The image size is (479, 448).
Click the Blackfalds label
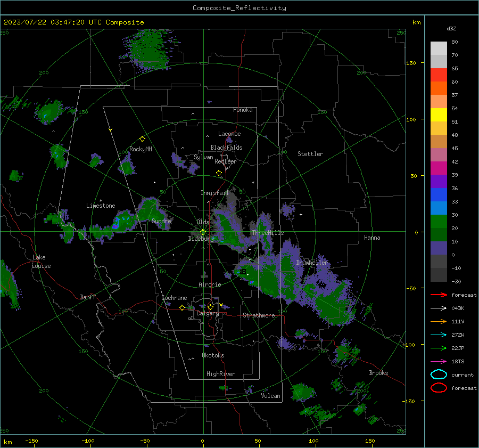tap(226, 148)
